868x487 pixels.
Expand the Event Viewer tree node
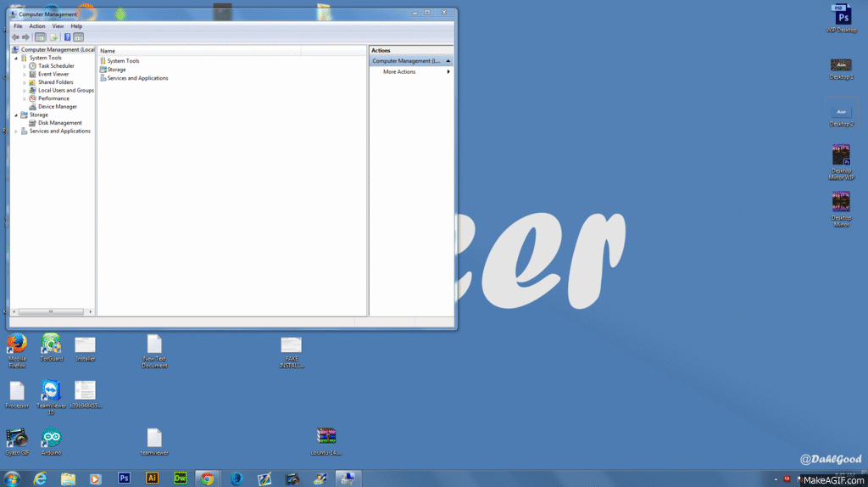tap(25, 75)
